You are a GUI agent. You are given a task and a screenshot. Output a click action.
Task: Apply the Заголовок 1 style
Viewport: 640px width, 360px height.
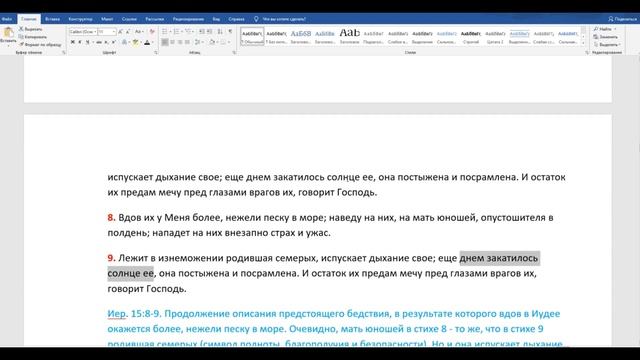click(301, 36)
